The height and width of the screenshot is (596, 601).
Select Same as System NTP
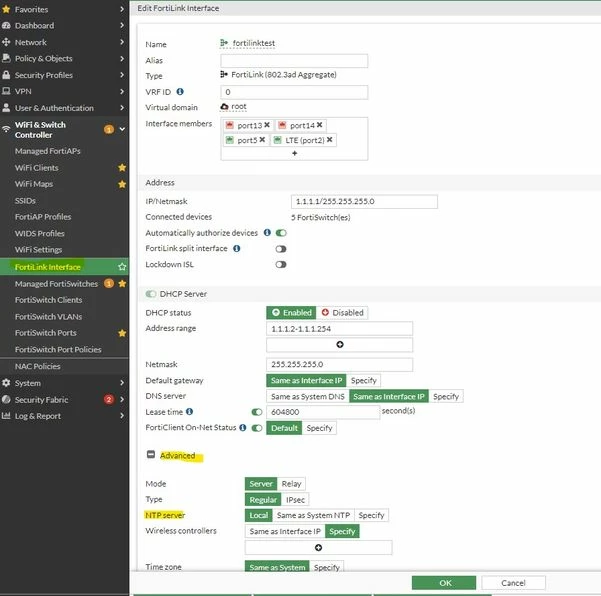[313, 515]
